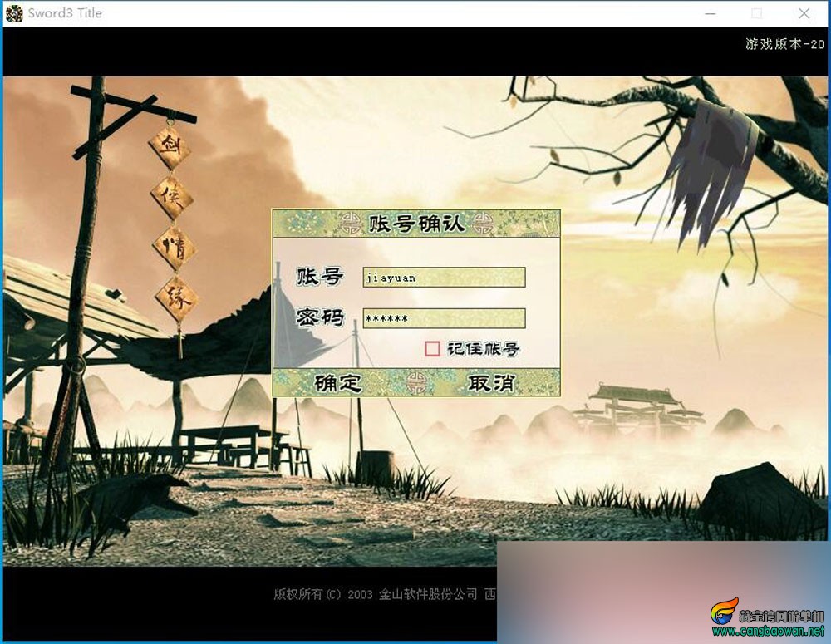Click the 密码 label text
The image size is (831, 644).
tap(320, 317)
